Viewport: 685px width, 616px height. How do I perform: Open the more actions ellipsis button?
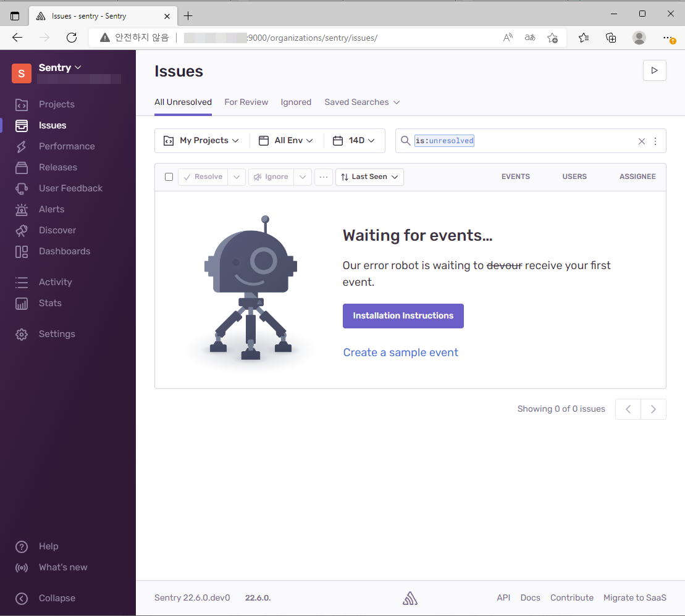point(323,177)
